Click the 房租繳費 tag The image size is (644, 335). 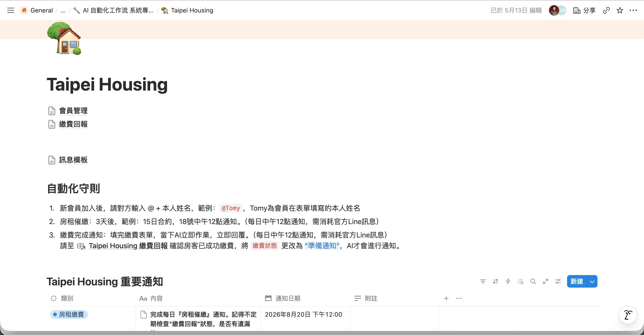pyautogui.click(x=69, y=314)
